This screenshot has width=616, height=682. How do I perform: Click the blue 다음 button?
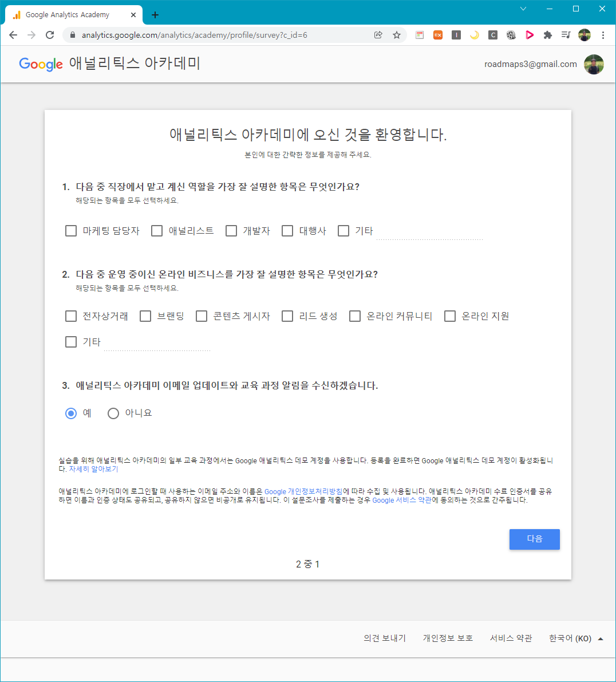534,539
